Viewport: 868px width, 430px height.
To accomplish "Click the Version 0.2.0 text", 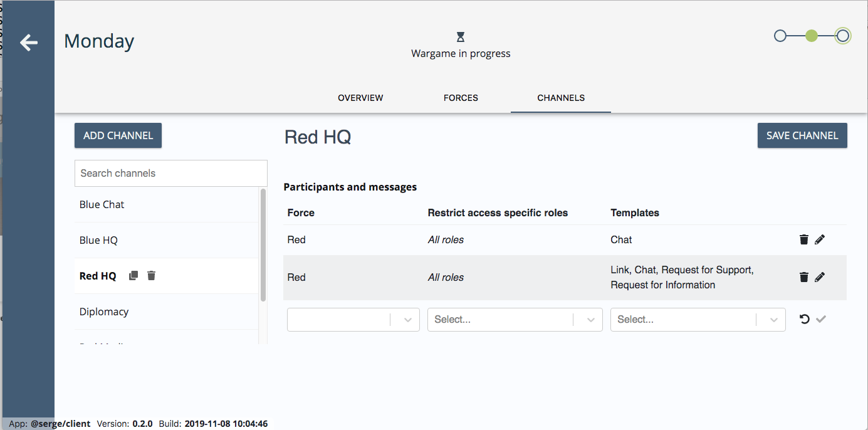I will click(x=125, y=424).
